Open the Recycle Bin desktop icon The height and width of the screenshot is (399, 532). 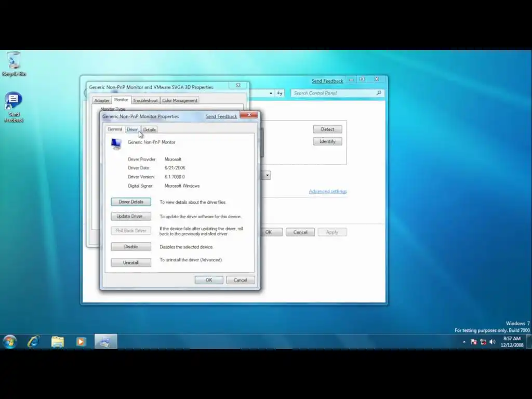tap(14, 64)
